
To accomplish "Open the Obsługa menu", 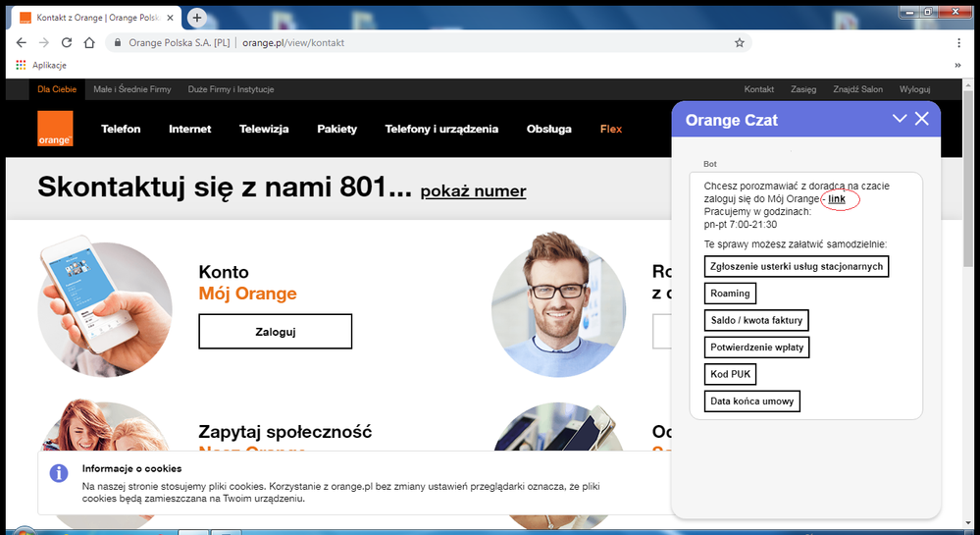I will click(x=548, y=129).
